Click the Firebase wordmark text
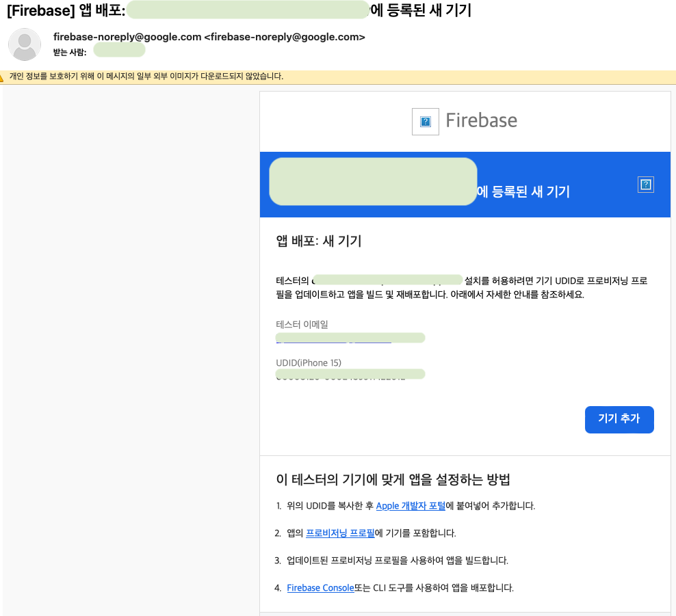The width and height of the screenshot is (676, 616). [481, 120]
